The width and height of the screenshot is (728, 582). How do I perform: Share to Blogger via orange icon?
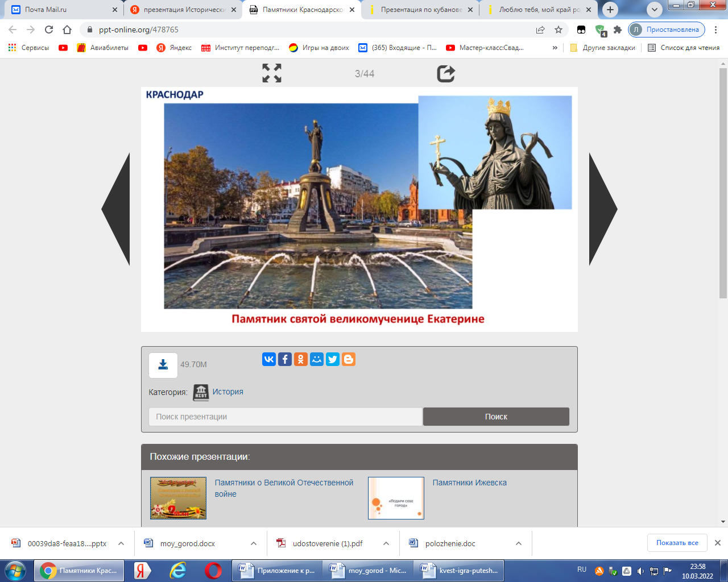click(x=349, y=359)
